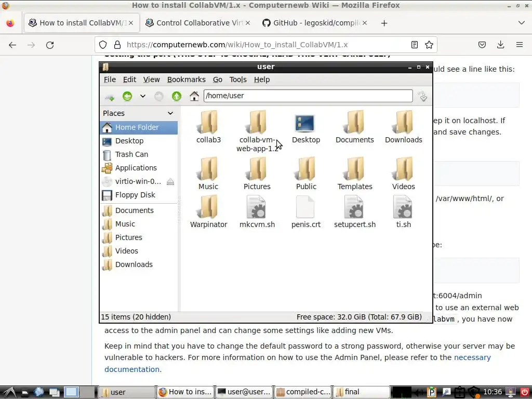The width and height of the screenshot is (532, 399).
Task: Switch to Control Collaborative Virtual tab
Action: pos(198,23)
